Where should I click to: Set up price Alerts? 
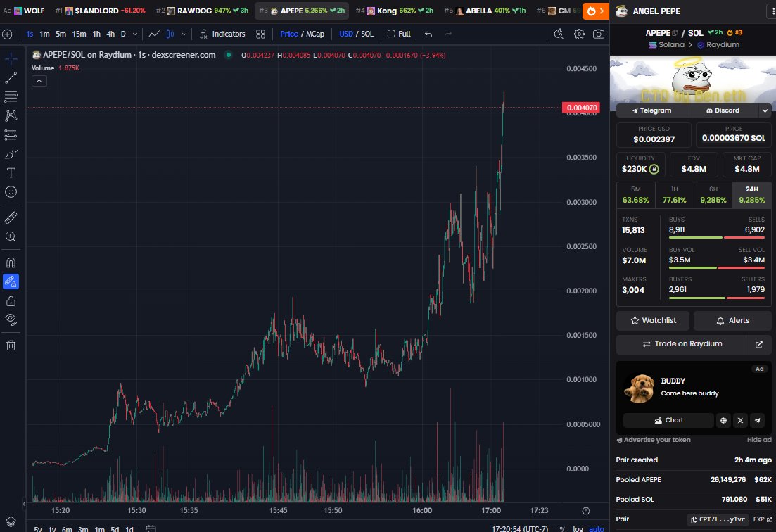[x=732, y=321]
